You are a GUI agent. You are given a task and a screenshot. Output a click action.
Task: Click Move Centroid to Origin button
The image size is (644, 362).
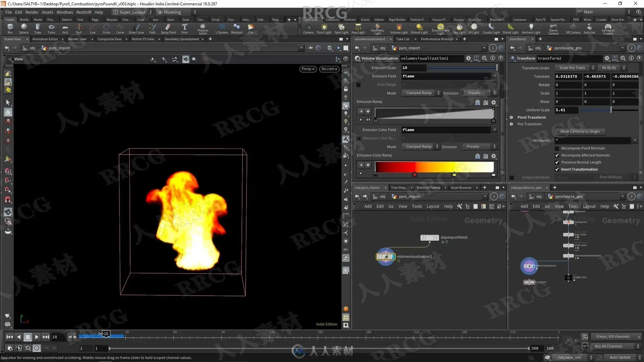580,131
